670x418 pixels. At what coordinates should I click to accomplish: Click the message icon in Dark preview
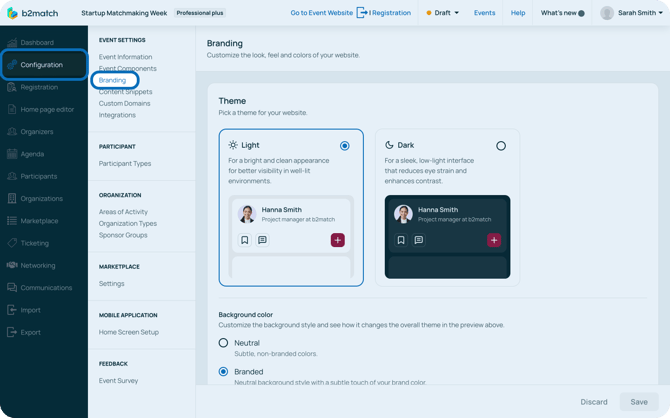click(418, 240)
